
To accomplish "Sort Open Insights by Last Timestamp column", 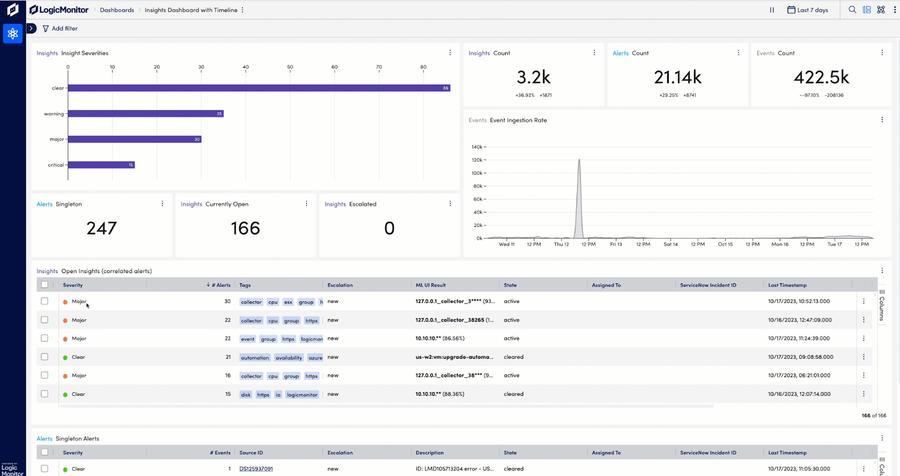I will (x=787, y=285).
